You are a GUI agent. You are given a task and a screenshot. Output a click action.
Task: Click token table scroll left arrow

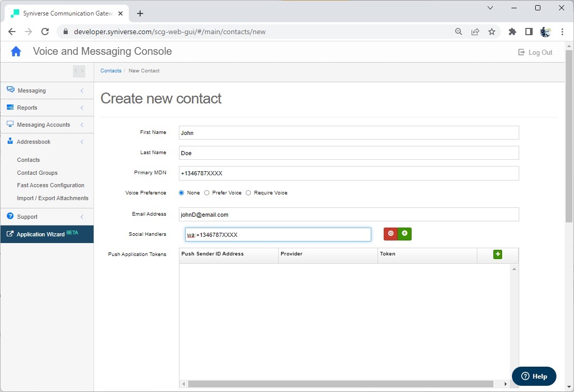184,384
